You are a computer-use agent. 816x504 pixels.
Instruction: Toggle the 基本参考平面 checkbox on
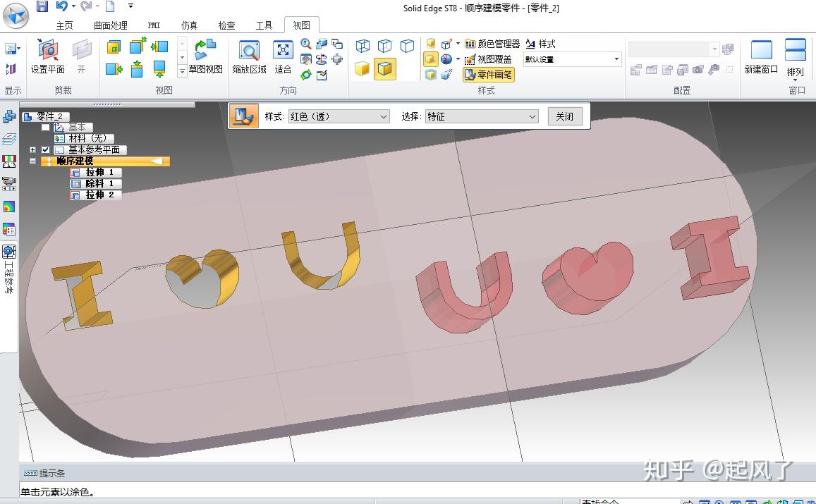point(45,149)
